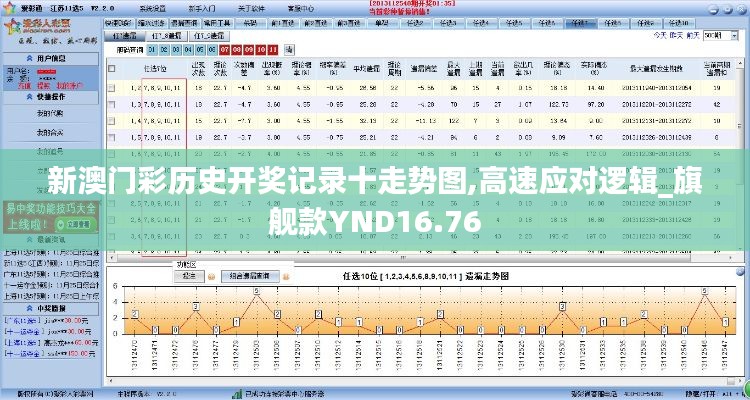
Task: Select number ball 05 filter
Action: pos(200,49)
